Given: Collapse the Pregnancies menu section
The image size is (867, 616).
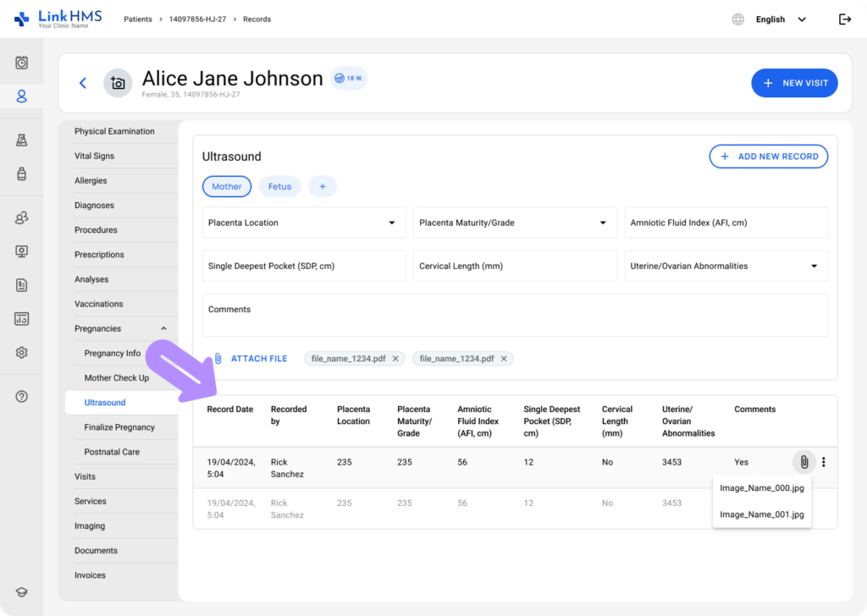Looking at the screenshot, I should [x=163, y=329].
